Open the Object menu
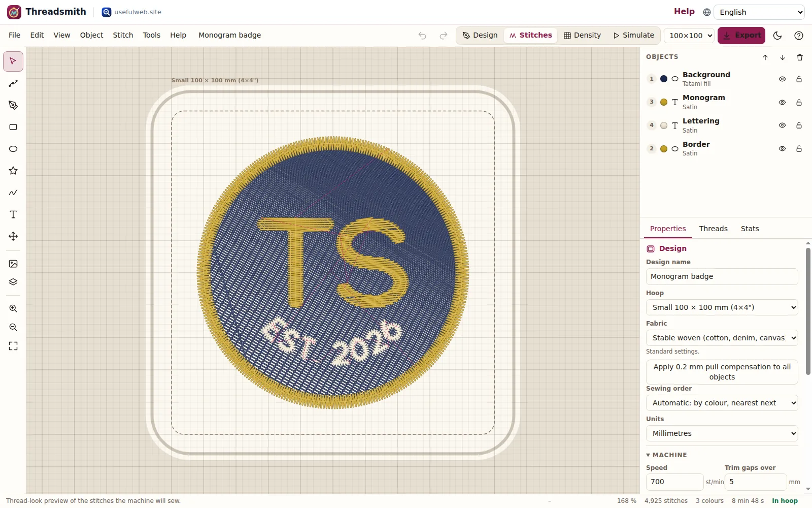This screenshot has height=508, width=812. pyautogui.click(x=91, y=35)
